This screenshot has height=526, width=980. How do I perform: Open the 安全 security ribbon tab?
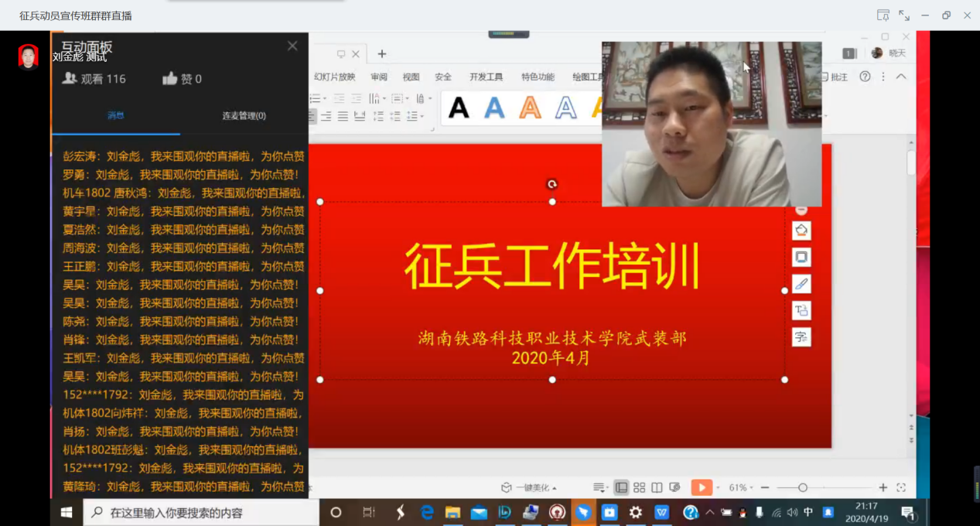pos(443,77)
